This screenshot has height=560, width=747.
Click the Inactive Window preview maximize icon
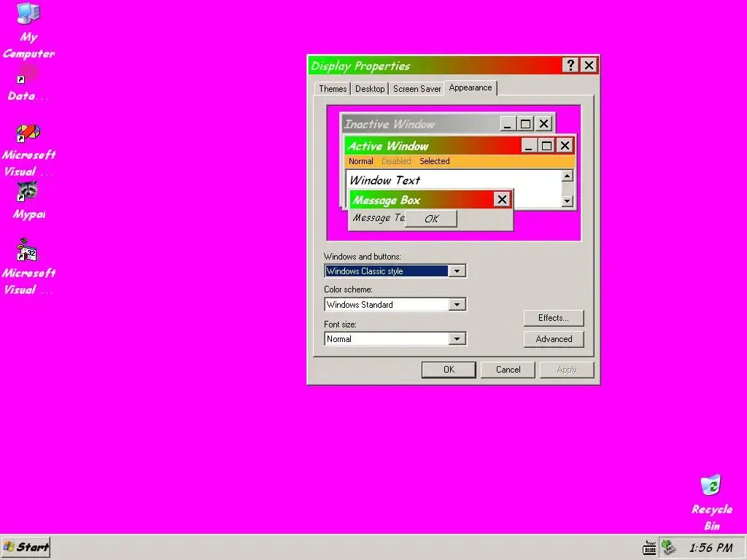525,124
